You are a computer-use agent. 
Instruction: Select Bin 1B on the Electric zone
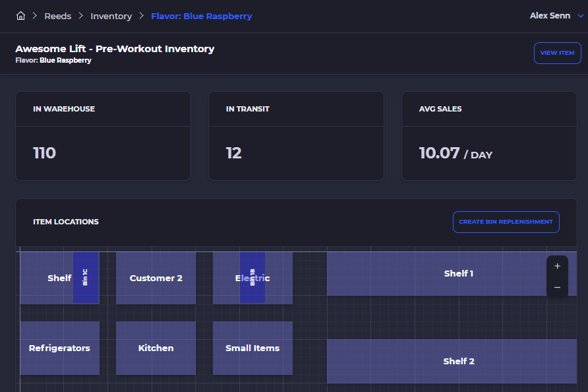pyautogui.click(x=252, y=277)
